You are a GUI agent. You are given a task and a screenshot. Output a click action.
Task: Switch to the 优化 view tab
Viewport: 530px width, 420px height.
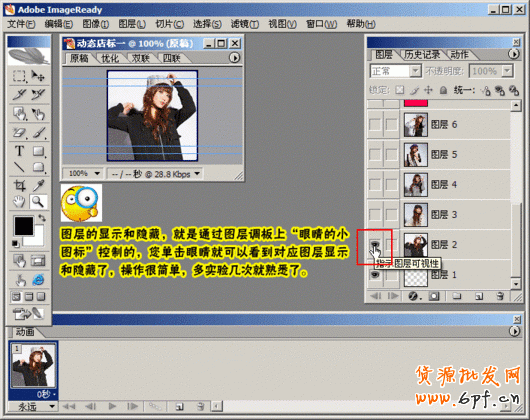(x=110, y=58)
